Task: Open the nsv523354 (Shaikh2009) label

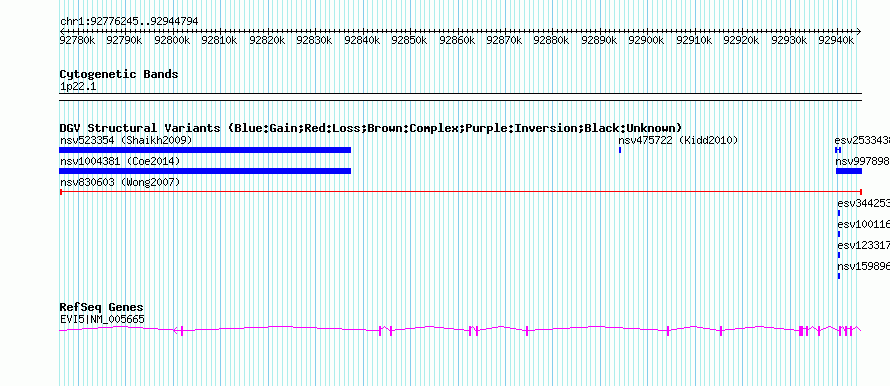Action: (x=126, y=140)
